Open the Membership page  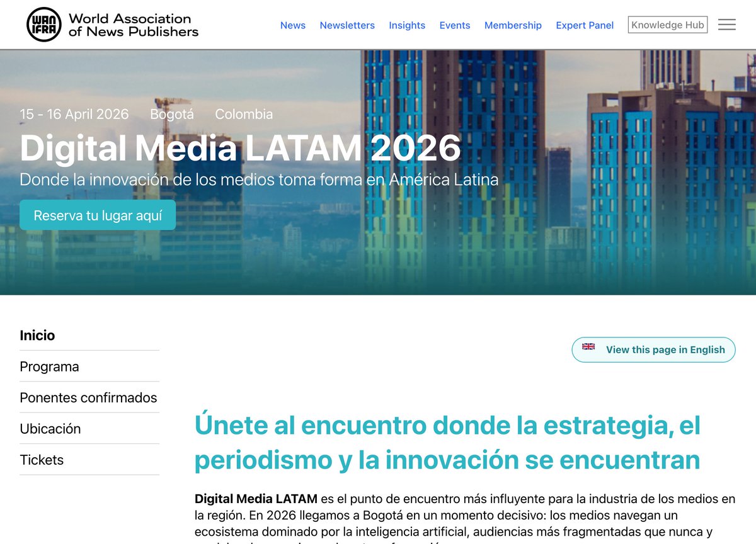tap(513, 25)
